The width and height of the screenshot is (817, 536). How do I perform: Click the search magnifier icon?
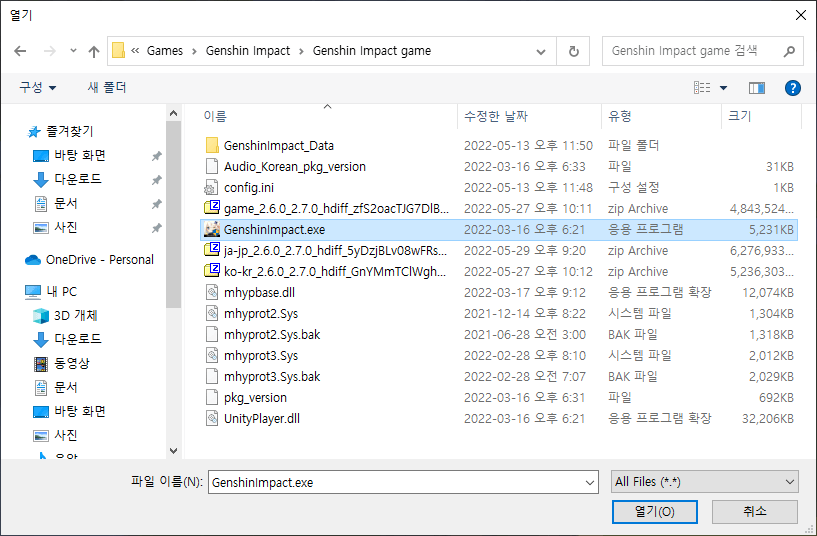[789, 51]
